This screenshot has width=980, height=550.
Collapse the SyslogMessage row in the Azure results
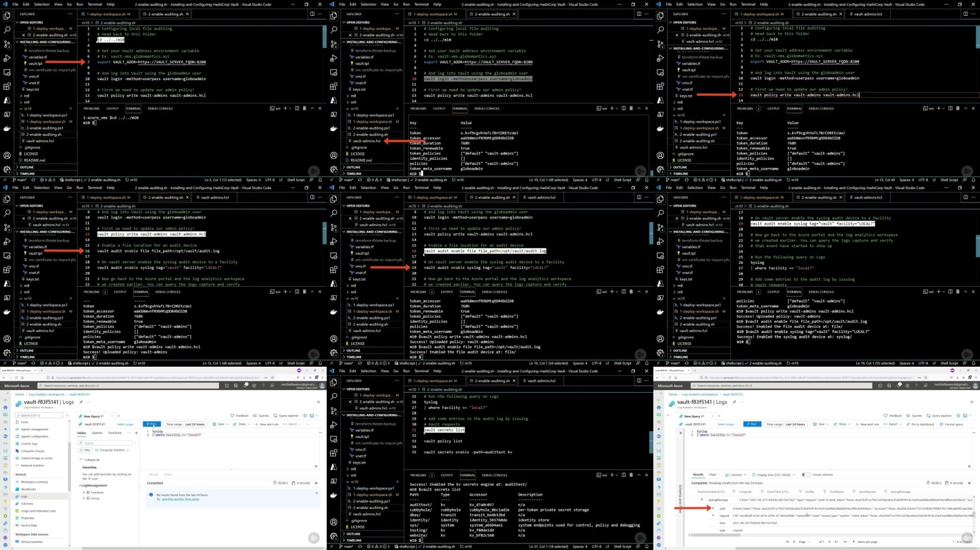pos(702,500)
